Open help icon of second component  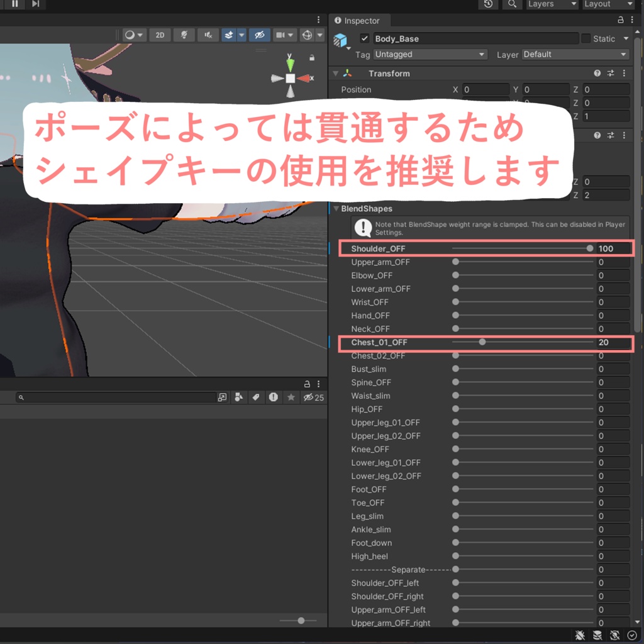click(x=597, y=136)
